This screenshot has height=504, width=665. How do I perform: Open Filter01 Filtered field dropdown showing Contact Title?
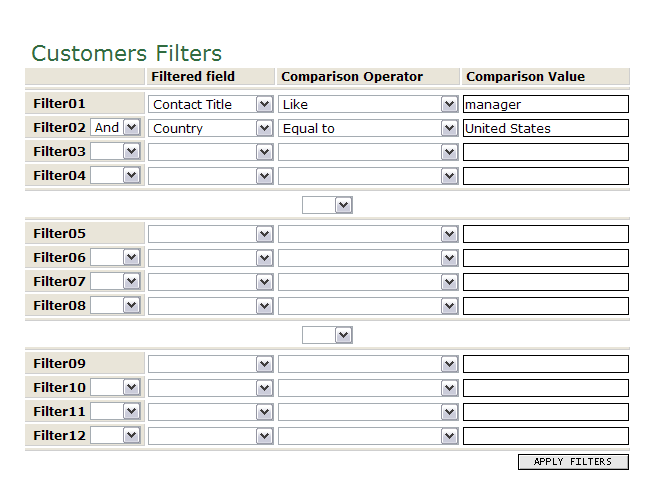click(x=211, y=104)
